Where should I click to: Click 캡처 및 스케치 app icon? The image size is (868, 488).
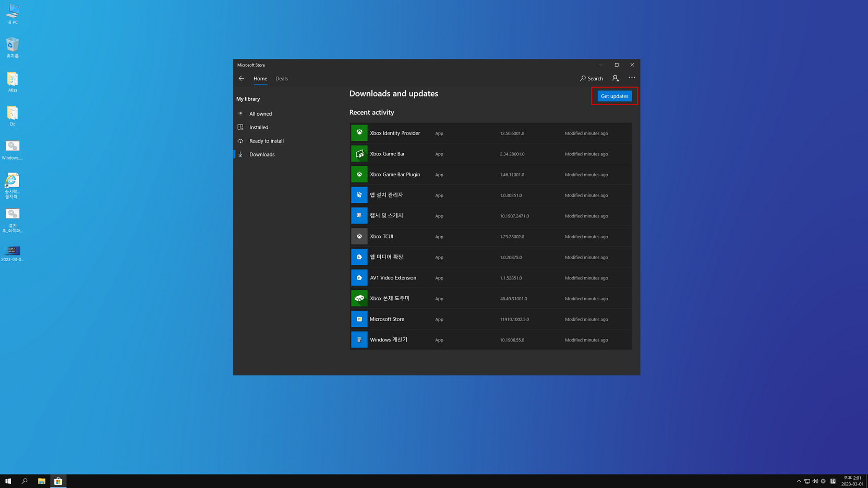click(359, 215)
